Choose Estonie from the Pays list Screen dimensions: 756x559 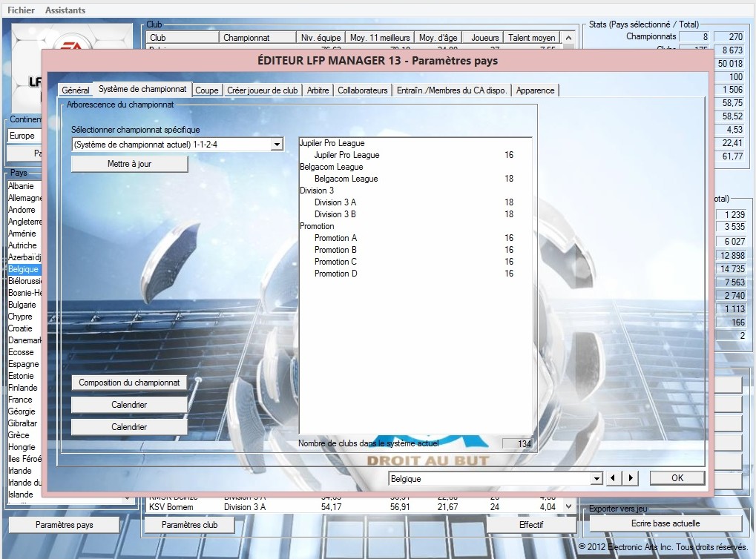(22, 376)
